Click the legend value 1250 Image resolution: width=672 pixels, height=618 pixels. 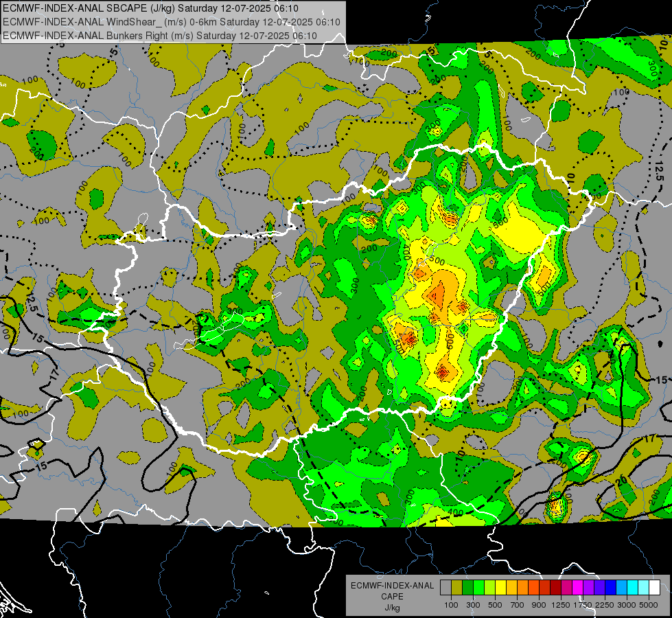[561, 605]
